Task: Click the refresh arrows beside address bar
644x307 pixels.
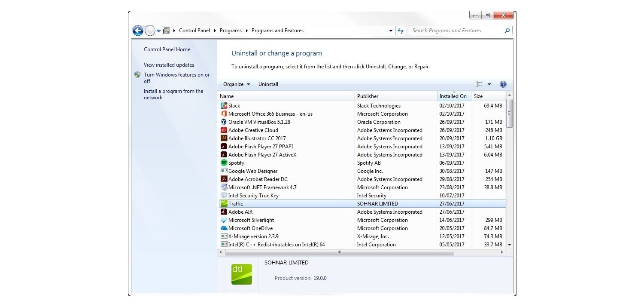Action: [x=400, y=31]
